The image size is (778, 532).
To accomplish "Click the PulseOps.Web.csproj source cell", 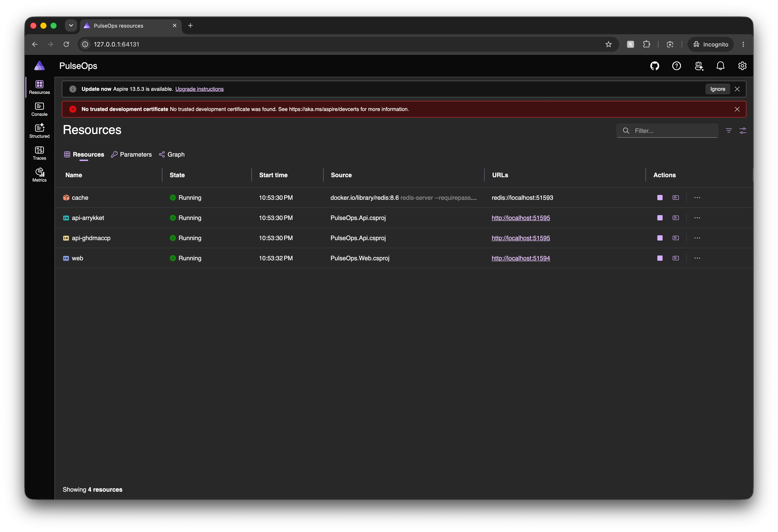I will click(x=360, y=258).
